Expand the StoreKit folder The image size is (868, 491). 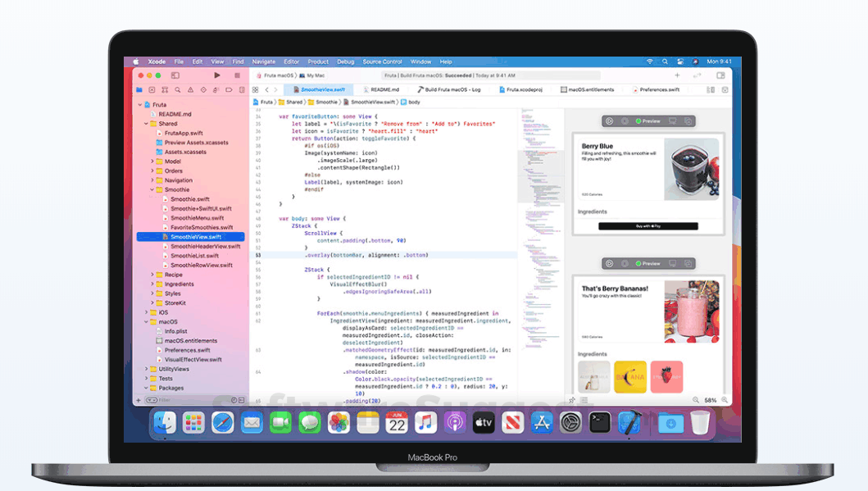click(x=152, y=302)
